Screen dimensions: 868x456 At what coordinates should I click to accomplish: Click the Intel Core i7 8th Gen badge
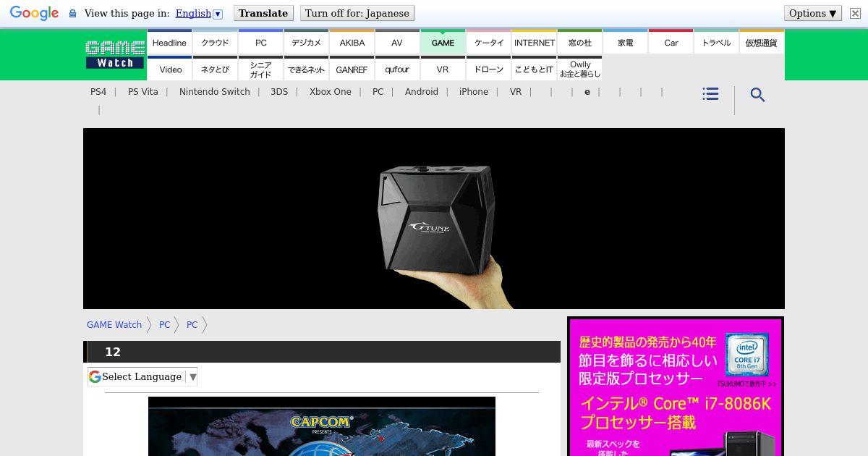[747, 355]
